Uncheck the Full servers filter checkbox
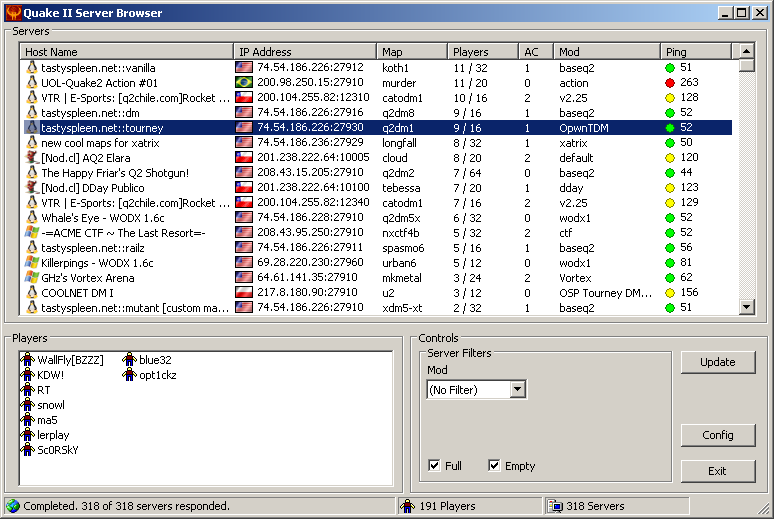The width and height of the screenshot is (774, 519). pos(434,465)
